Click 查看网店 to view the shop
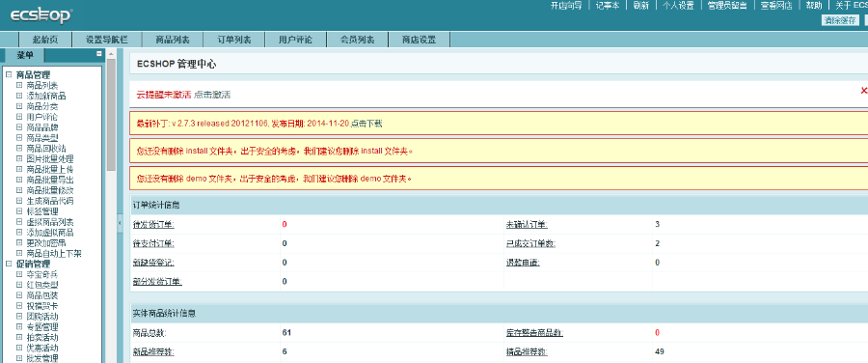This screenshot has height=363, width=868. (776, 6)
